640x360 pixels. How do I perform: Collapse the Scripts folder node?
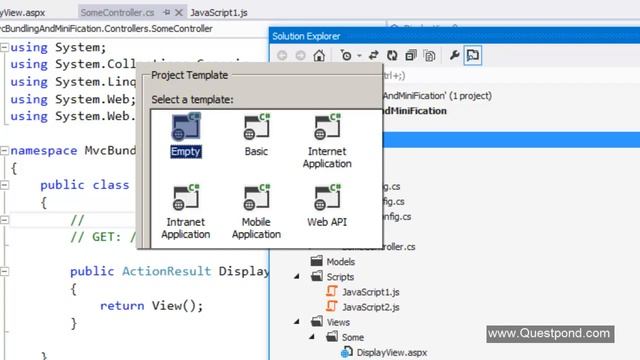click(x=297, y=277)
